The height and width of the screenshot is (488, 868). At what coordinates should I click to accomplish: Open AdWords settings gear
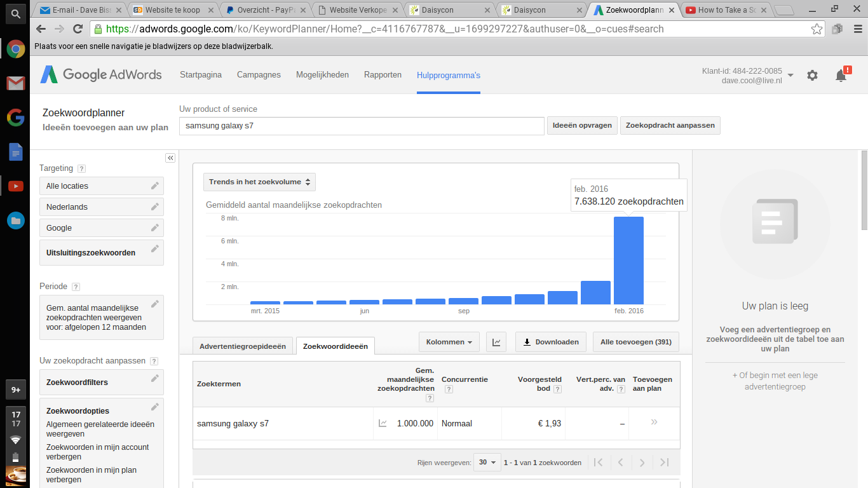[812, 75]
